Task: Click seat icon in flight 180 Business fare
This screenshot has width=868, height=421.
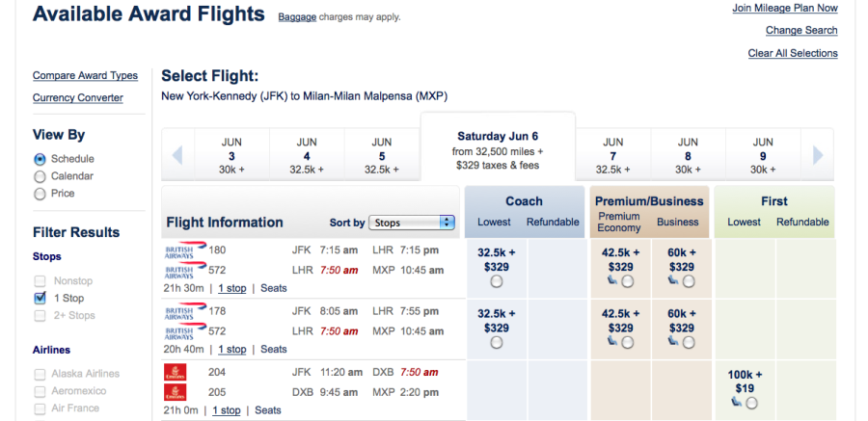Action: tap(672, 281)
